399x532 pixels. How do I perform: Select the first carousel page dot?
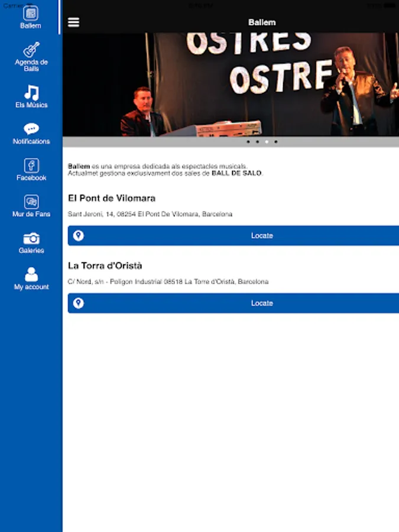tap(248, 142)
